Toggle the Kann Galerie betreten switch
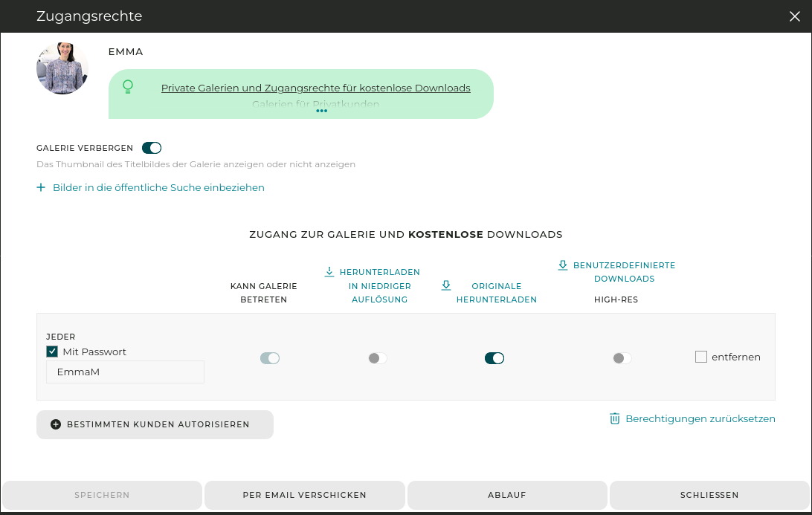812x515 pixels. point(269,357)
